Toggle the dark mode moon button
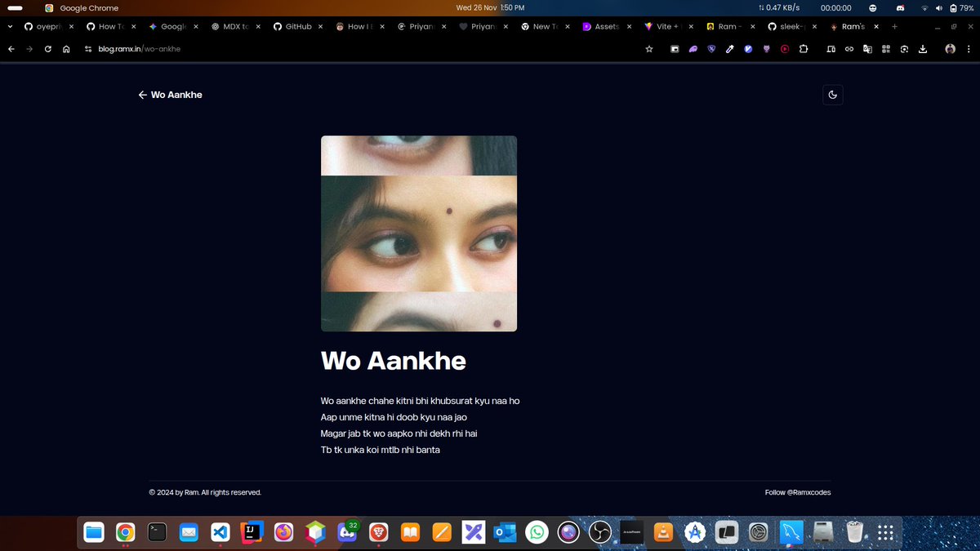Viewport: 980px width, 551px height. pyautogui.click(x=832, y=95)
